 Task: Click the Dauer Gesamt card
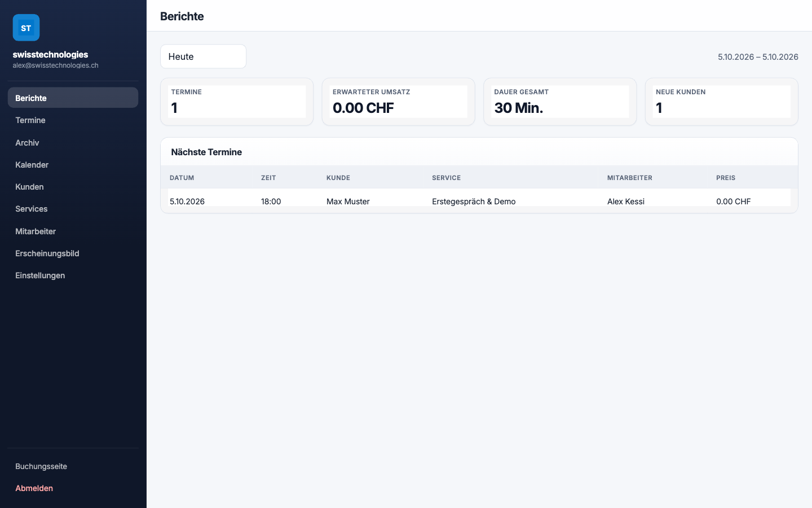560,102
